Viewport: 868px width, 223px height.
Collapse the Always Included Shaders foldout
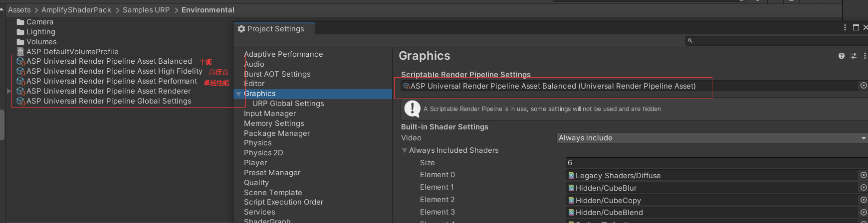pyautogui.click(x=405, y=150)
